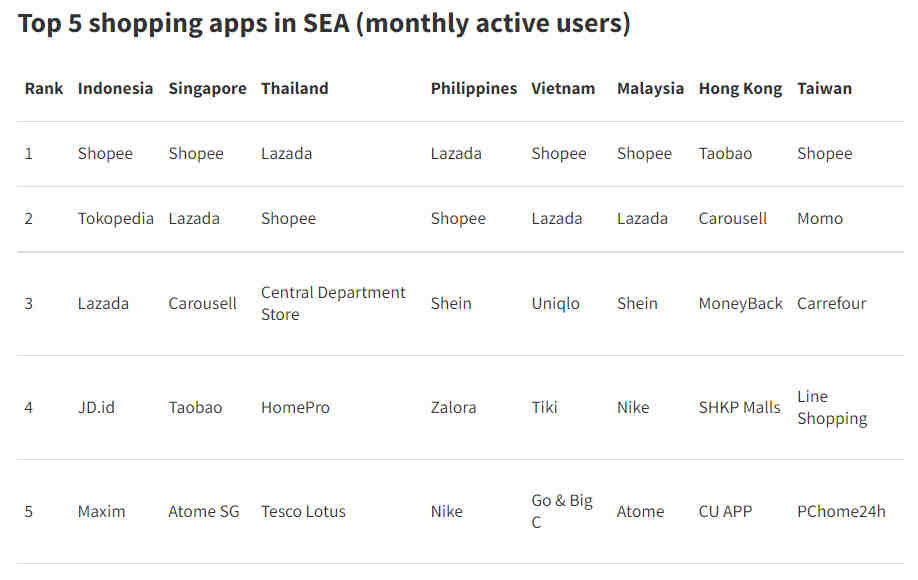Click the Zalora cell under Philippines
Viewport: 918px width, 580px height.
coord(454,407)
